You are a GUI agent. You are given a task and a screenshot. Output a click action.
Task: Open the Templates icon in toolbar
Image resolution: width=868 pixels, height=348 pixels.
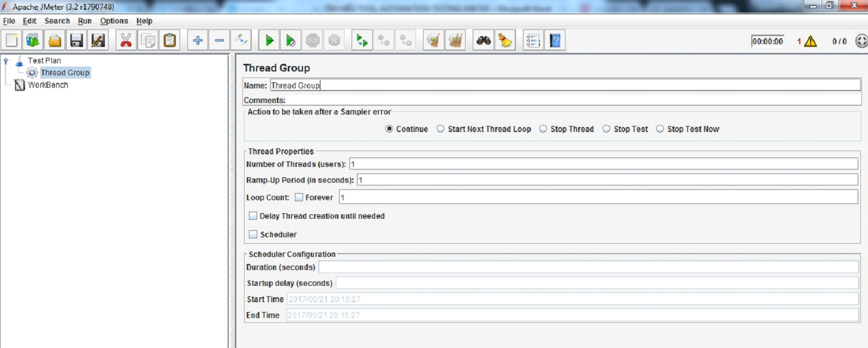[33, 40]
